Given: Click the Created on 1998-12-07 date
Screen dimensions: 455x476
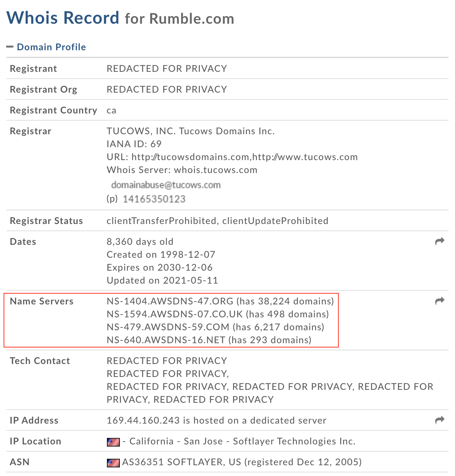Looking at the screenshot, I should coord(161,255).
